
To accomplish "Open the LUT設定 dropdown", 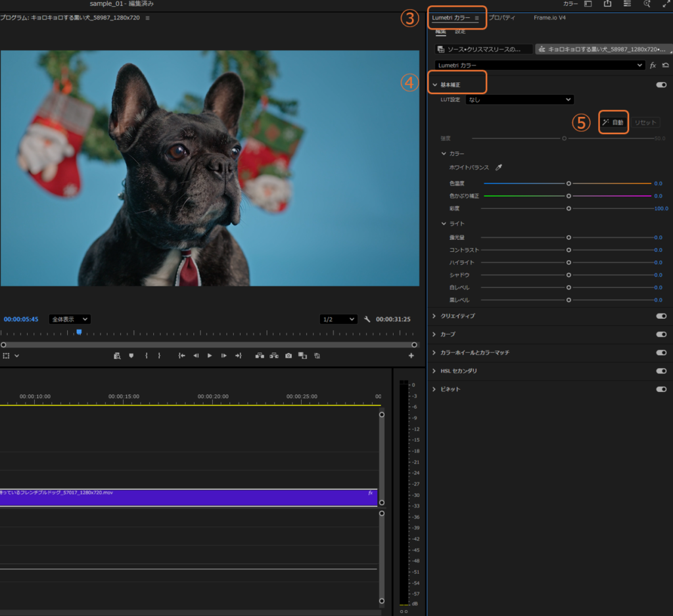I will point(519,99).
